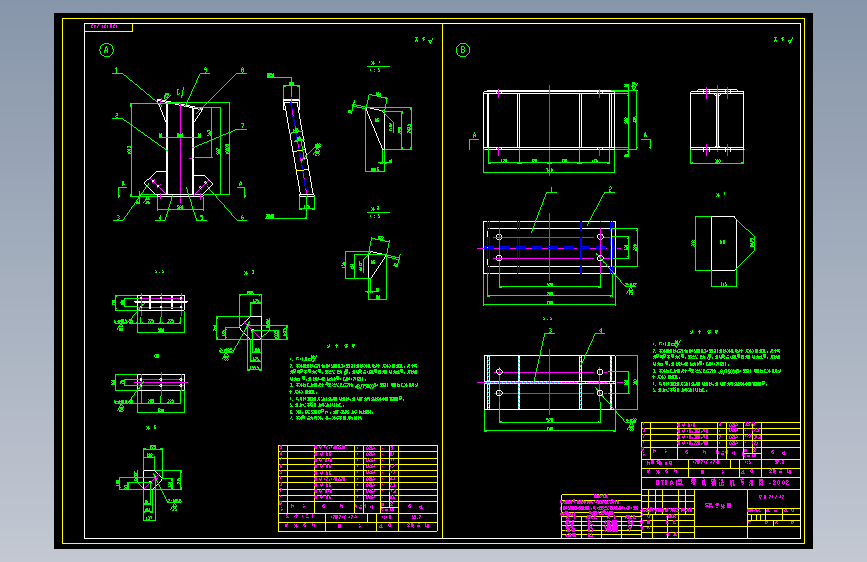
Task: Select leader number 8 in sheet A main view
Action: click(242, 70)
